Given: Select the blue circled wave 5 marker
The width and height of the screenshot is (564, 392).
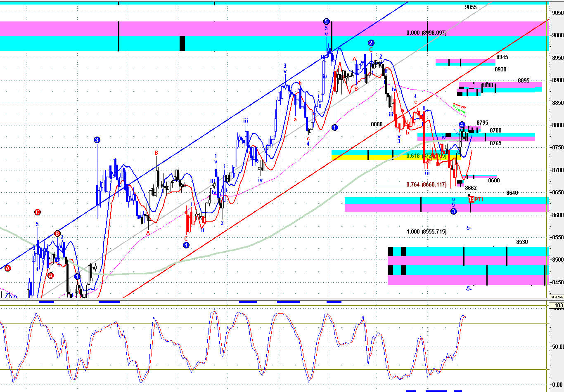Looking at the screenshot, I should point(326,21).
